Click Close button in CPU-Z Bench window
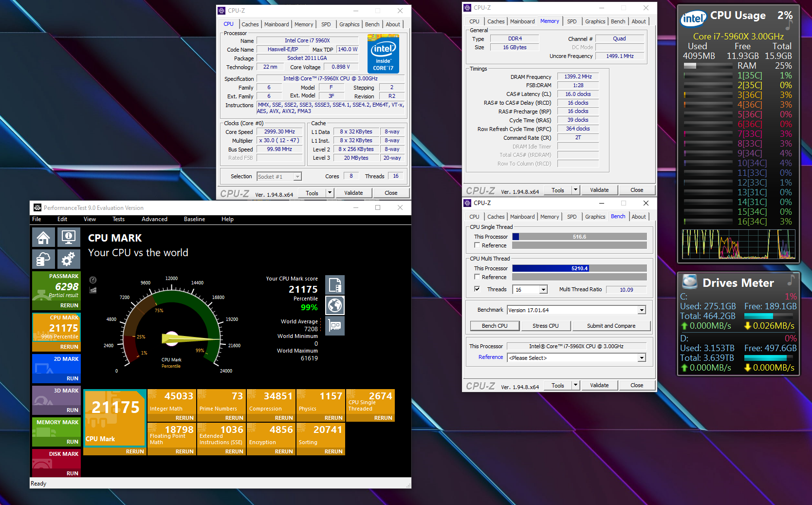 coord(637,385)
